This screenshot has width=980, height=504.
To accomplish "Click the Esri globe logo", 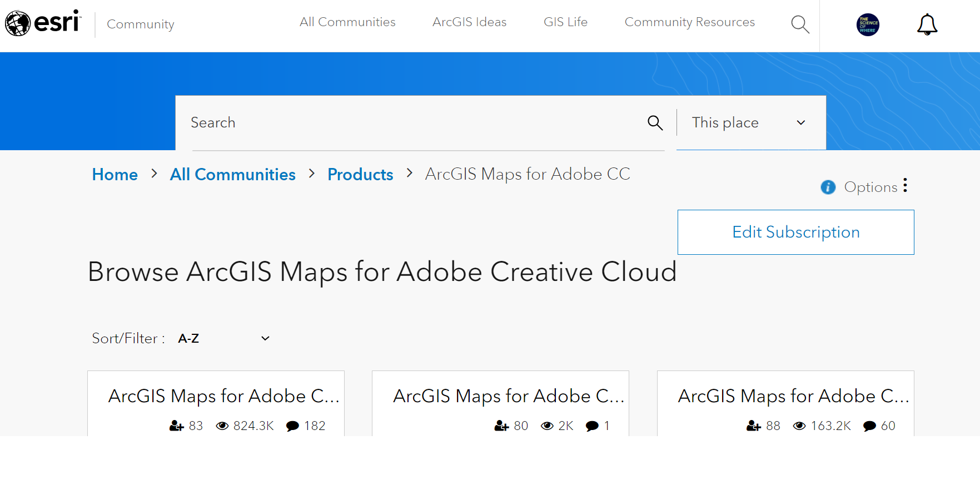I will (19, 23).
